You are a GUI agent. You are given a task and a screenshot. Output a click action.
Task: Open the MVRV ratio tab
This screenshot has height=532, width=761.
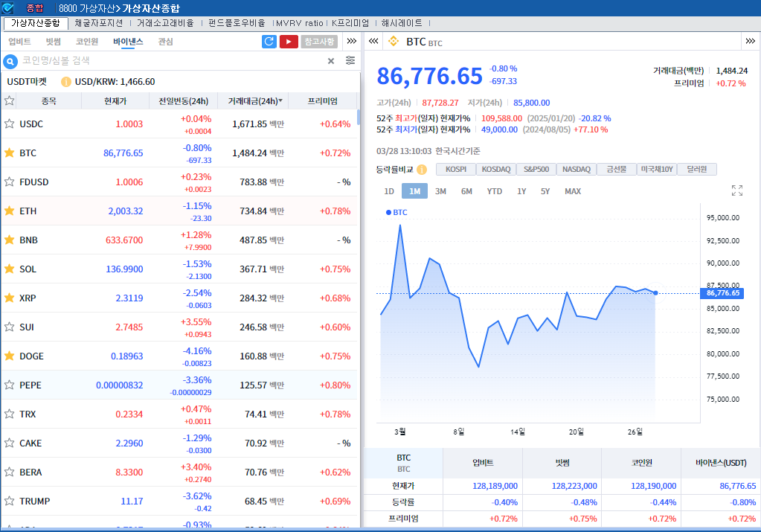coord(300,23)
